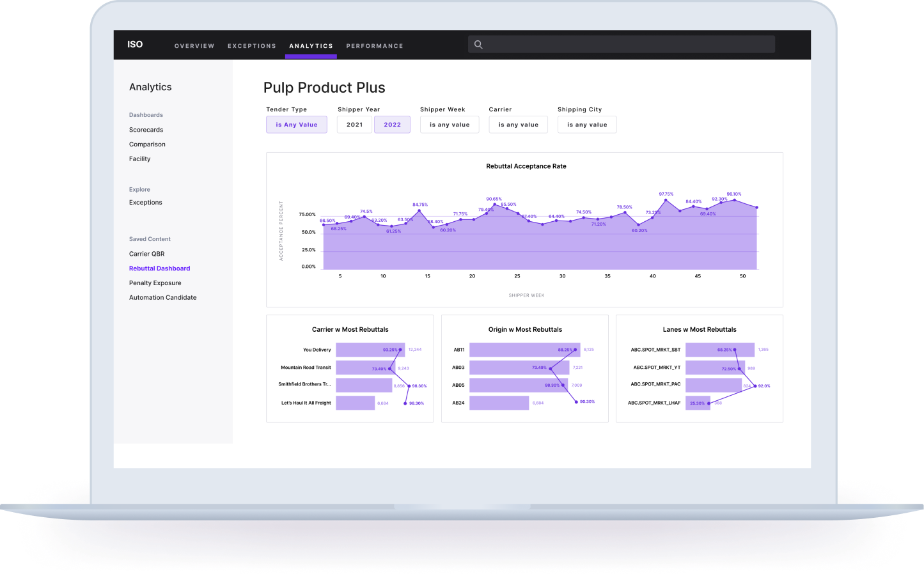924x576 pixels.
Task: Click the AB03 origin label
Action: click(x=458, y=368)
